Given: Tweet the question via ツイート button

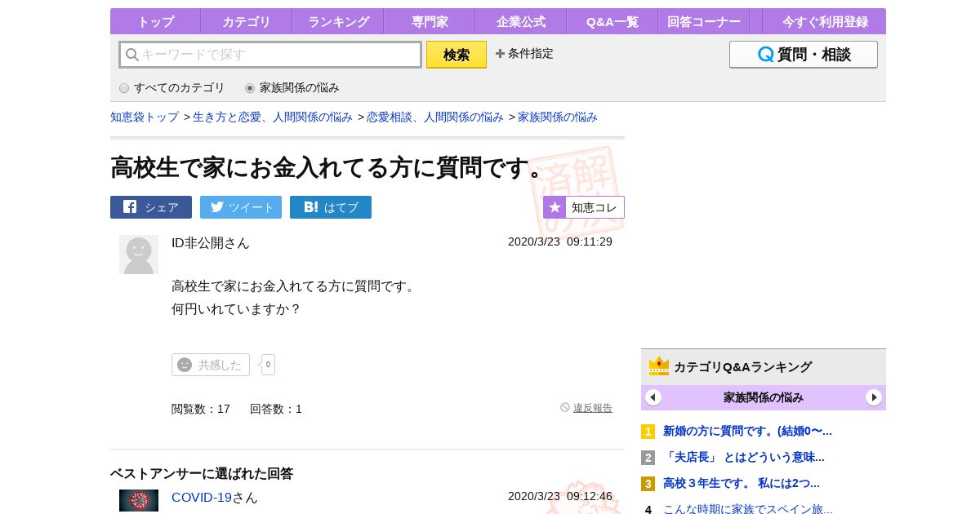Looking at the screenshot, I should (x=241, y=207).
